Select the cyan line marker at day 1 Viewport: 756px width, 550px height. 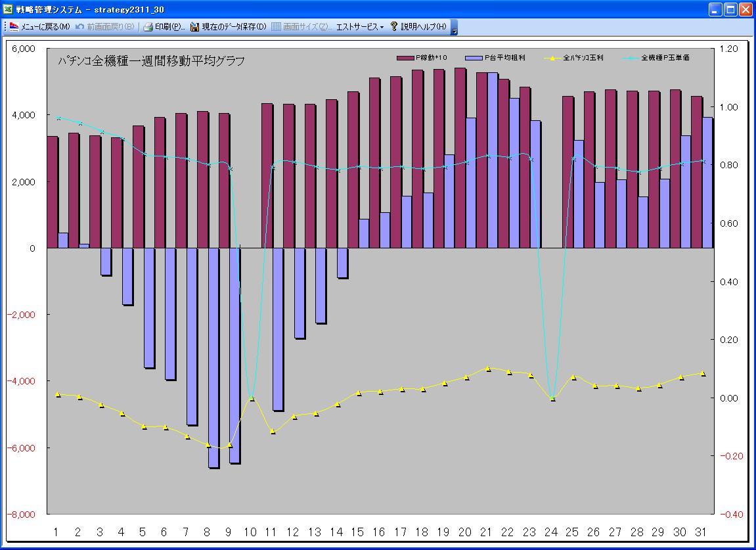pyautogui.click(x=58, y=118)
